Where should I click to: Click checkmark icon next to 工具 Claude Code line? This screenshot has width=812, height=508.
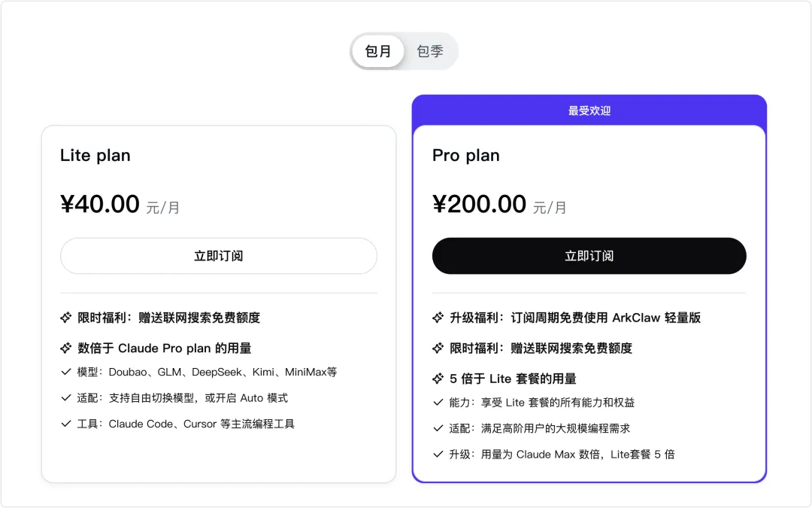click(66, 424)
